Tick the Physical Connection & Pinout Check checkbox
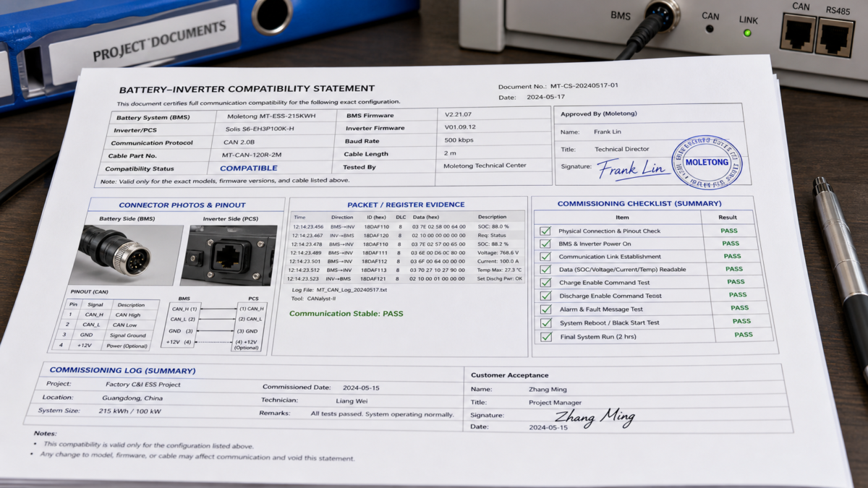 (x=546, y=231)
